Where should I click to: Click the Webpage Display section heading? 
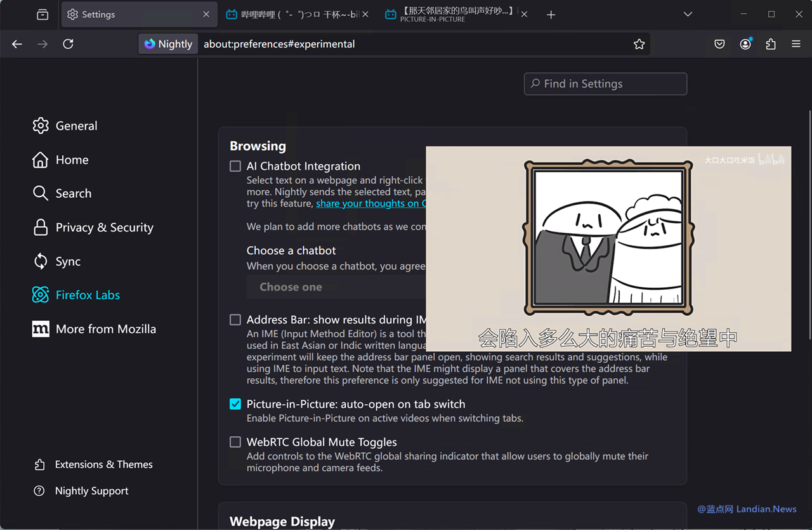[x=282, y=522]
